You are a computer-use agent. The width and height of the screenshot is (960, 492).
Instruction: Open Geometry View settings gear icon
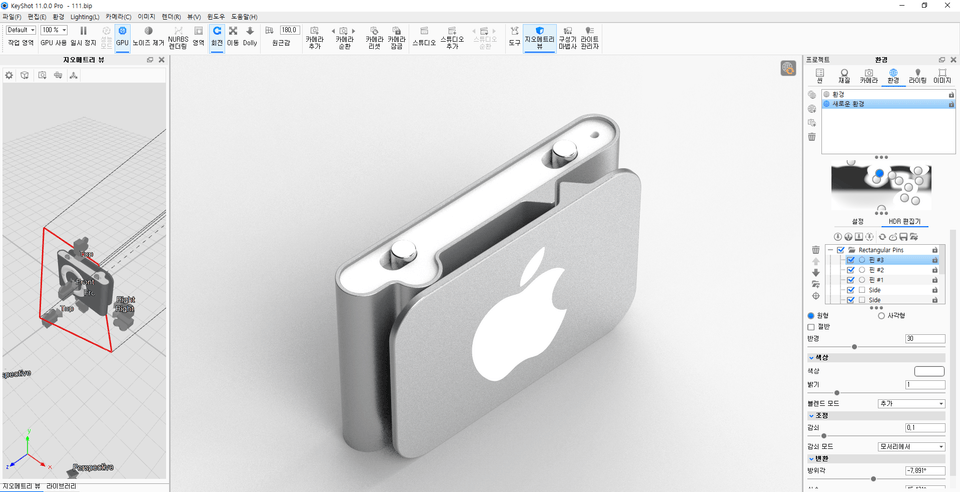click(x=9, y=75)
